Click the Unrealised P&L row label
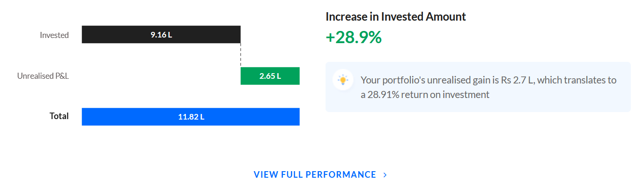Image resolution: width=644 pixels, height=196 pixels. (x=43, y=76)
